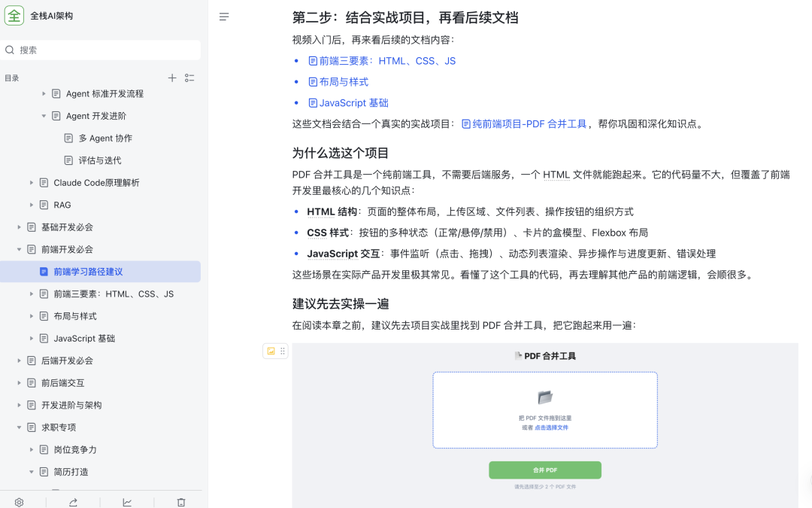Click 点击选择文件 link in screenshot
The image size is (812, 508).
[x=552, y=427]
